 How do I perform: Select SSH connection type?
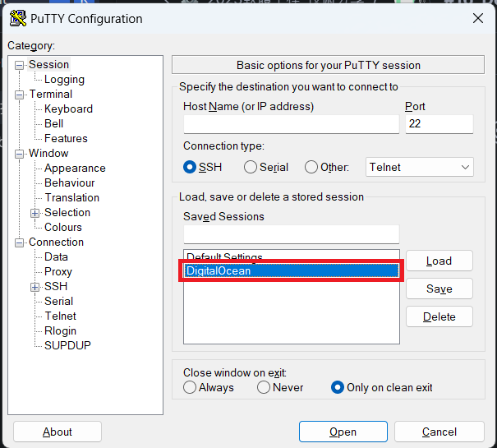click(x=190, y=167)
